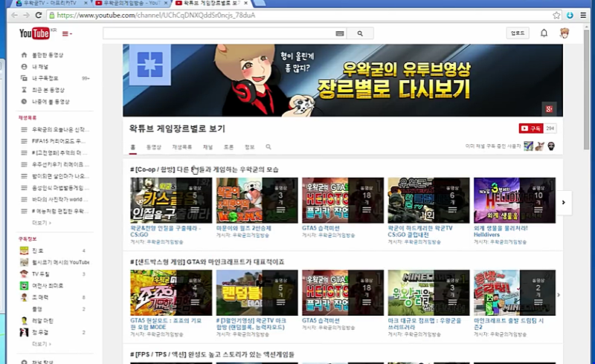Open the Worms playlist thumbnail
This screenshot has width=595, height=364.
[257, 201]
